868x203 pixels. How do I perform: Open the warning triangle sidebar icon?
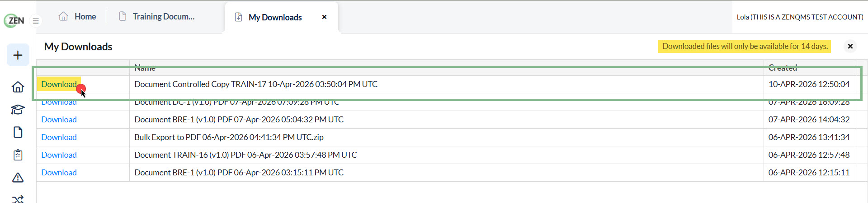(x=18, y=177)
